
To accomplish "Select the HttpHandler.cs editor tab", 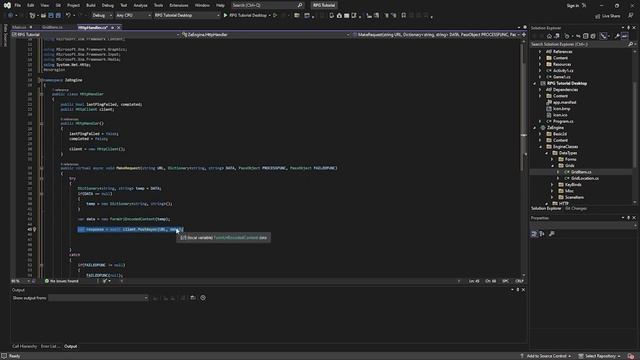I will coord(93,27).
